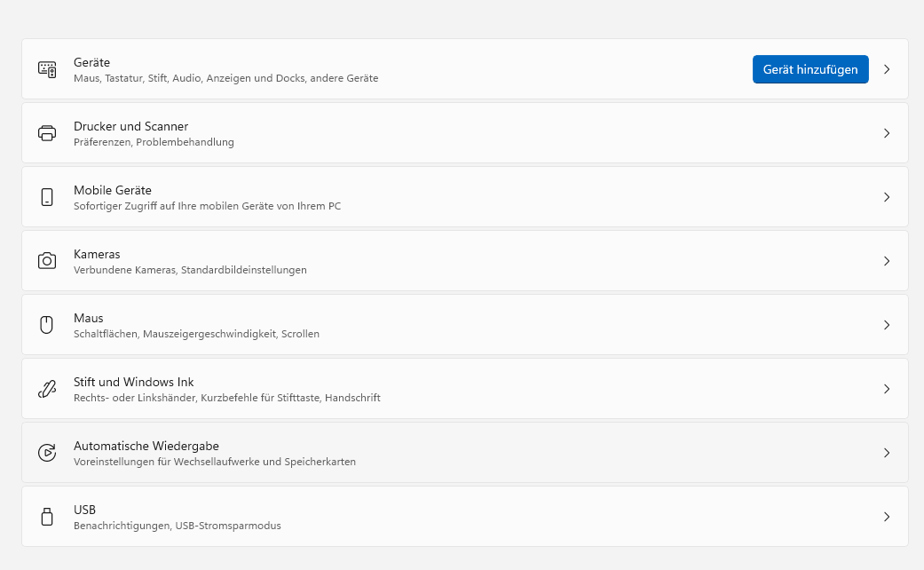Expand the Kameras row chevron
The height and width of the screenshot is (570, 924).
pyautogui.click(x=886, y=261)
